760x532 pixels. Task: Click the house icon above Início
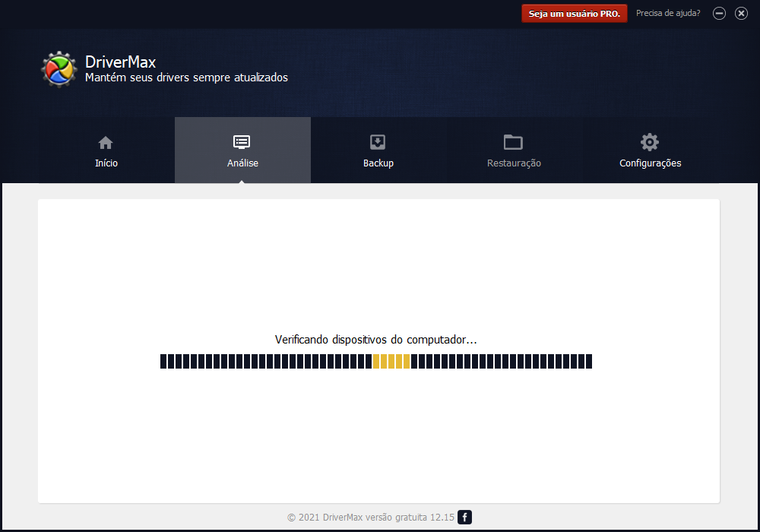tap(106, 142)
